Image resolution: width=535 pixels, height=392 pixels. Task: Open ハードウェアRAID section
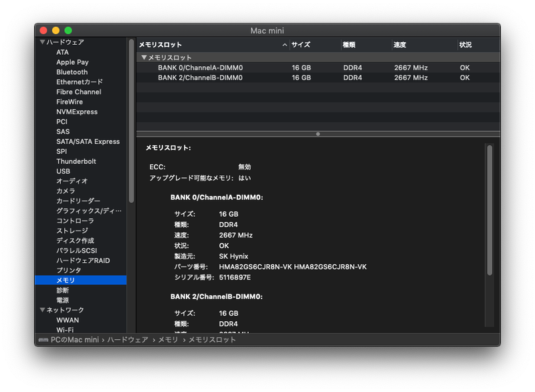tap(83, 260)
